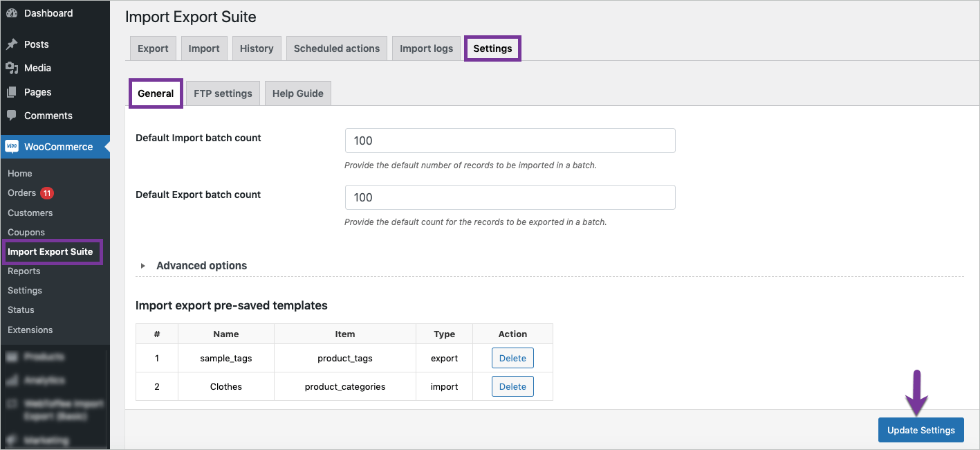Switch to the FTP settings tab

pyautogui.click(x=222, y=93)
